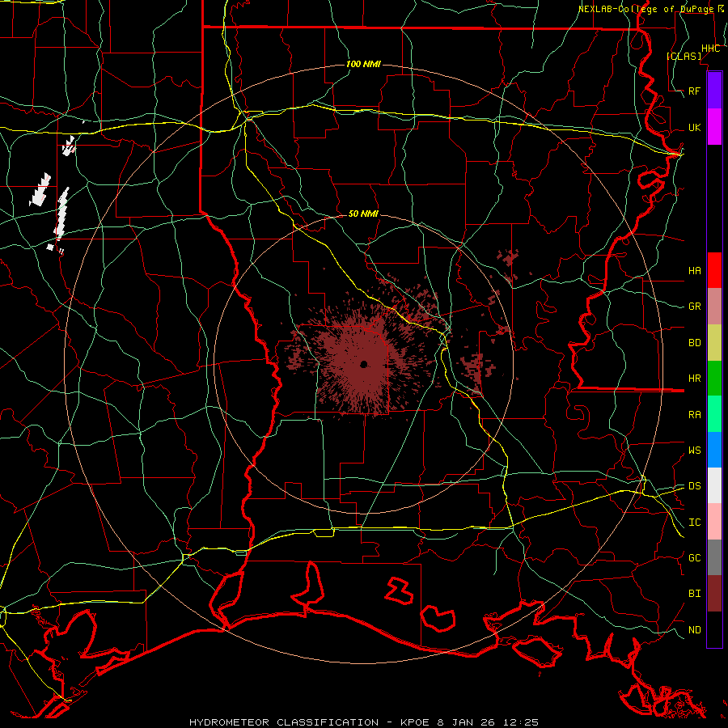The image size is (728, 728).
Task: Click the blue WS legend swatch
Action: 714,450
